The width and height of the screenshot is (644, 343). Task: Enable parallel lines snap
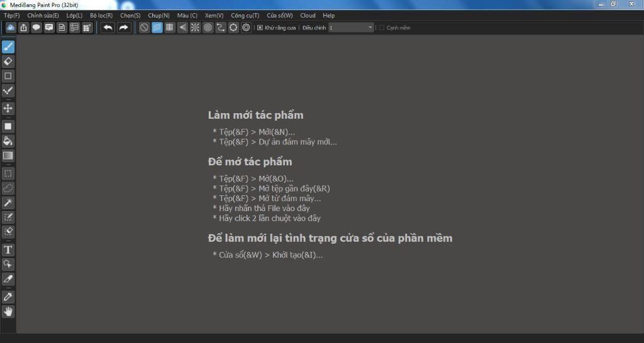157,28
